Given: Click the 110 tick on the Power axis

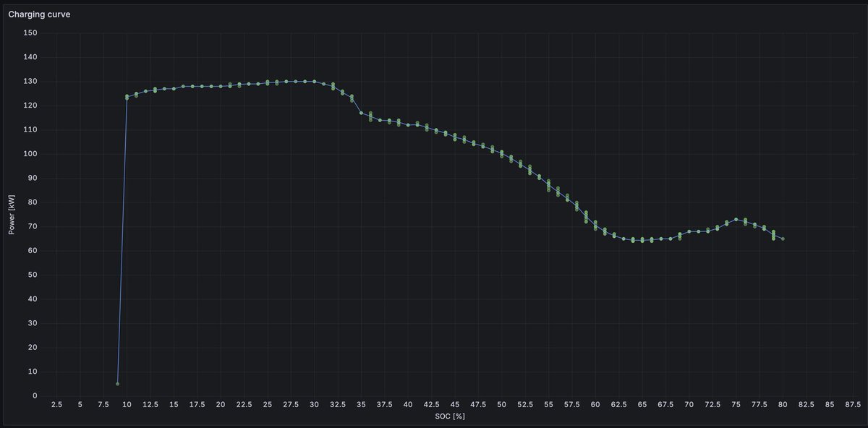Looking at the screenshot, I should (x=30, y=130).
